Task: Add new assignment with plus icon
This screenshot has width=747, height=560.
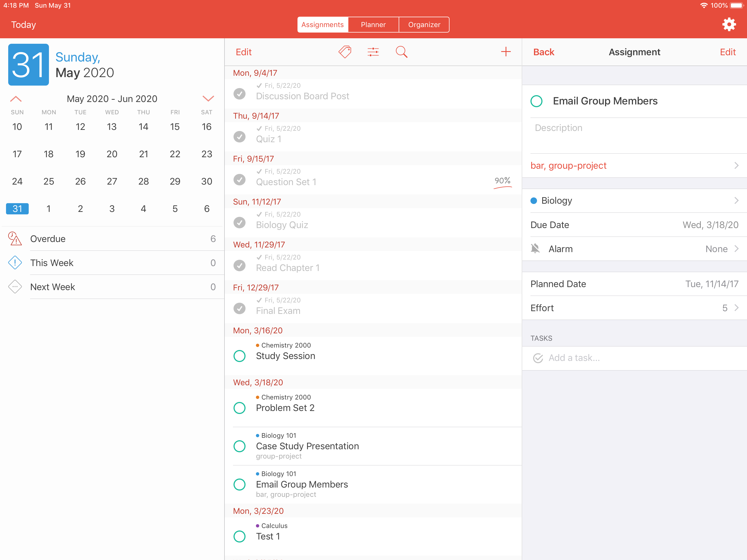Action: pos(506,52)
